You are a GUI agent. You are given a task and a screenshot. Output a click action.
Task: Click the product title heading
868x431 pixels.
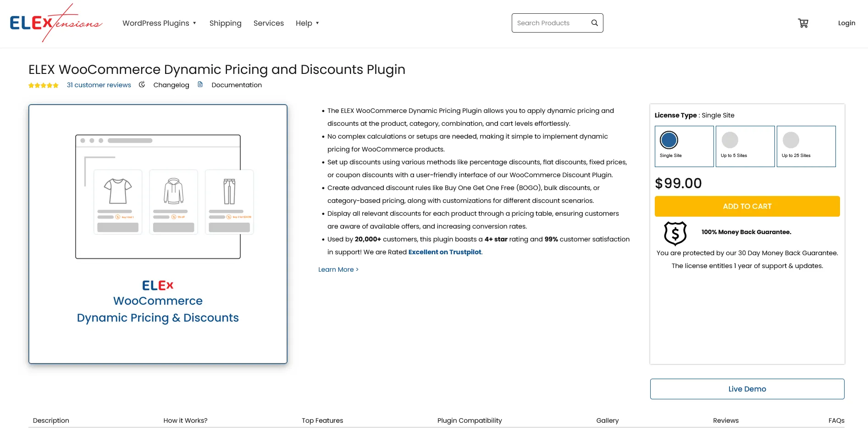point(217,69)
